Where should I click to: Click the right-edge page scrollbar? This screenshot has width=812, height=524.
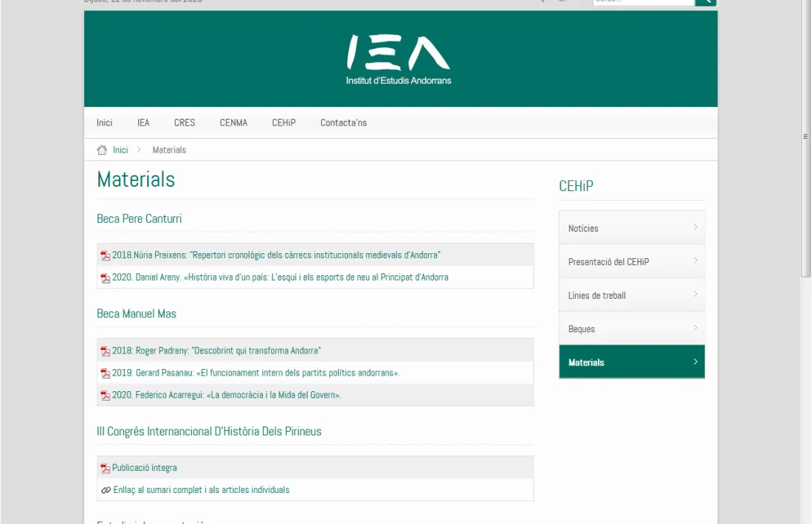click(806, 136)
